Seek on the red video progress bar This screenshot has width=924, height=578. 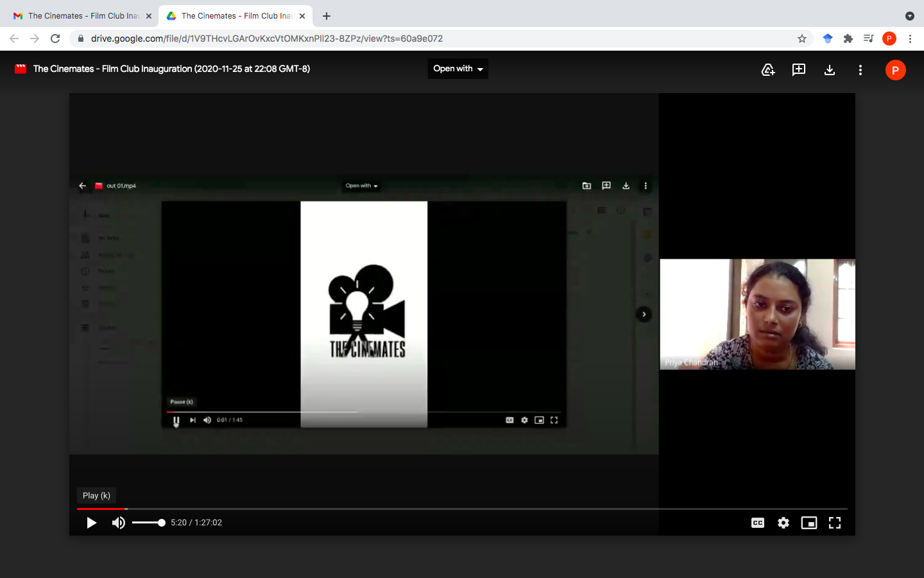point(102,509)
